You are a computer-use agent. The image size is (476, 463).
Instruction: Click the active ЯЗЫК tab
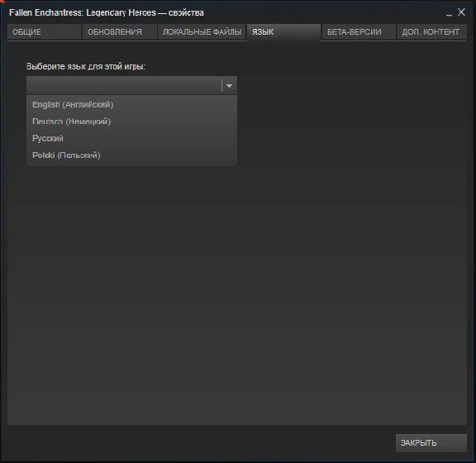pos(283,32)
